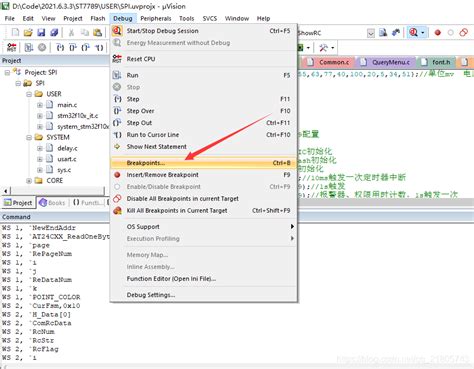The height and width of the screenshot is (369, 474).
Task: Click the debug session magnifier toolbar icon
Action: pos(414,32)
